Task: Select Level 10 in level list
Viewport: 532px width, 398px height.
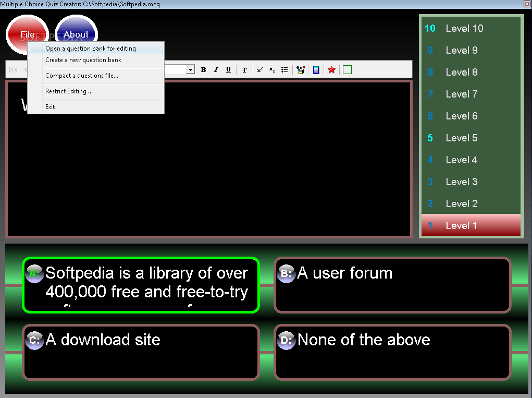Action: [x=471, y=28]
